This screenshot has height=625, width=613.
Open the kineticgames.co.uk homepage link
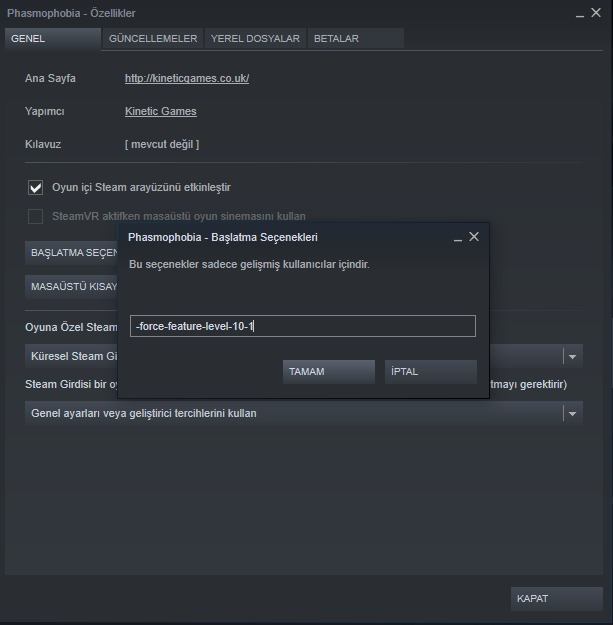coord(187,78)
